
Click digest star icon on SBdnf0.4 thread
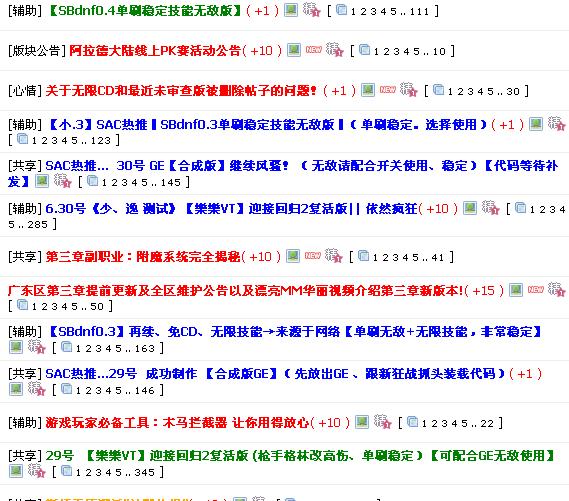311,10
